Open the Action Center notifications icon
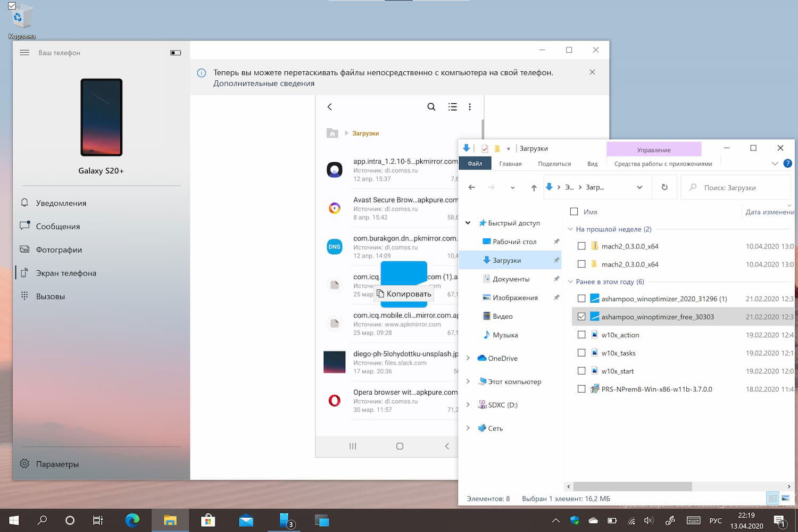This screenshot has width=798, height=532. pyautogui.click(x=779, y=520)
